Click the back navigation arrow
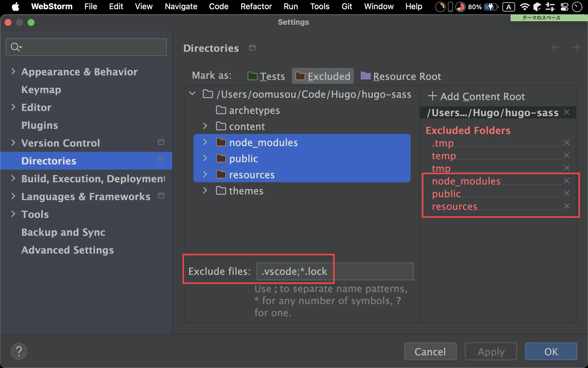The image size is (588, 368). (556, 47)
